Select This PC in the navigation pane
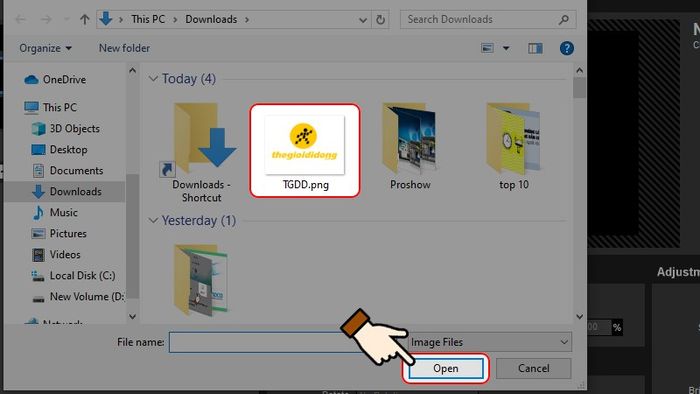 (x=59, y=107)
